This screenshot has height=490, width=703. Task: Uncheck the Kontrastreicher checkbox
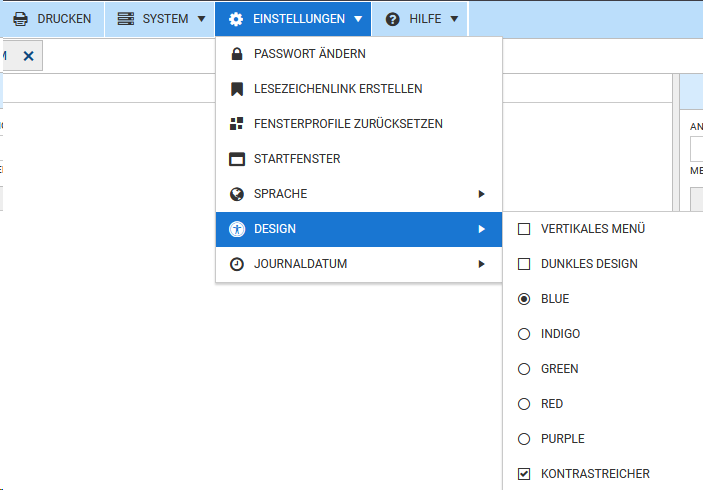[x=524, y=474]
